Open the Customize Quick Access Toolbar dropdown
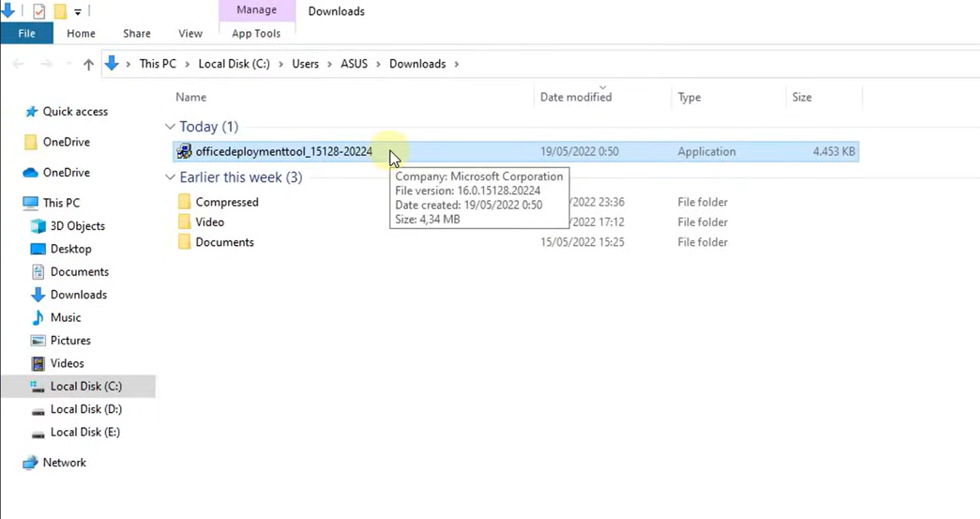The width and height of the screenshot is (980, 519). click(x=78, y=12)
